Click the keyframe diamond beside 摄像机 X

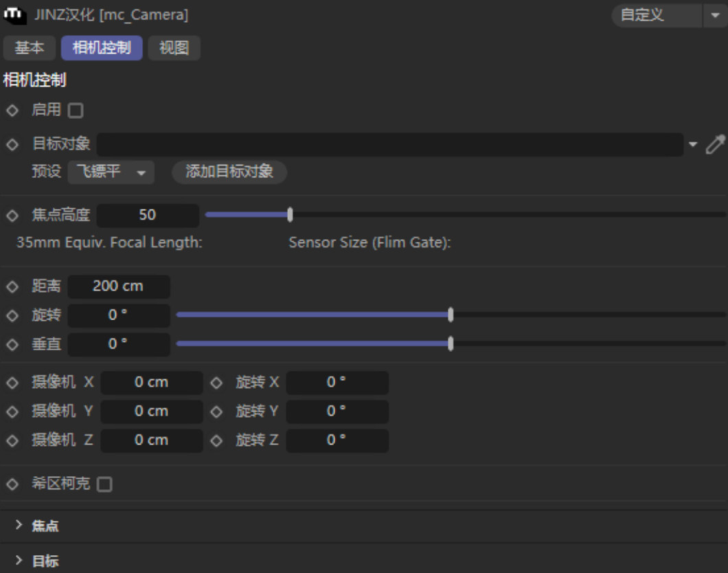(x=11, y=383)
